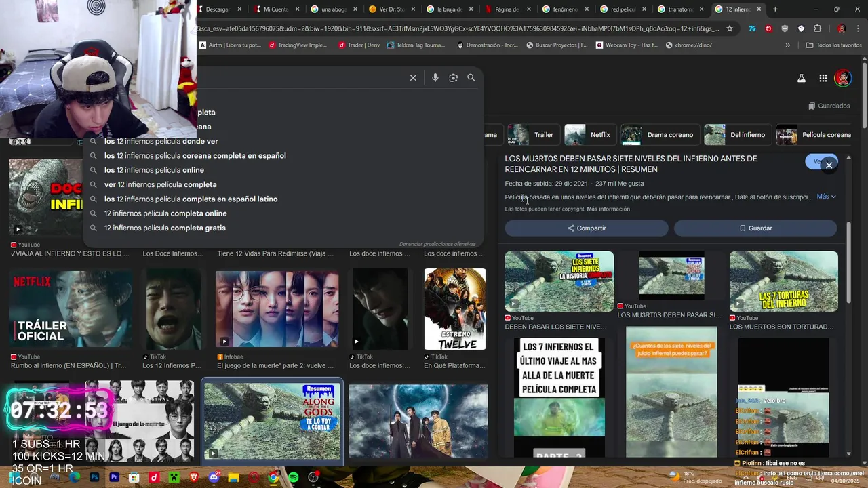The width and height of the screenshot is (868, 488).
Task: Open 'TRÁILER OFICIAL' Netflix thumbnail
Action: pyautogui.click(x=71, y=309)
